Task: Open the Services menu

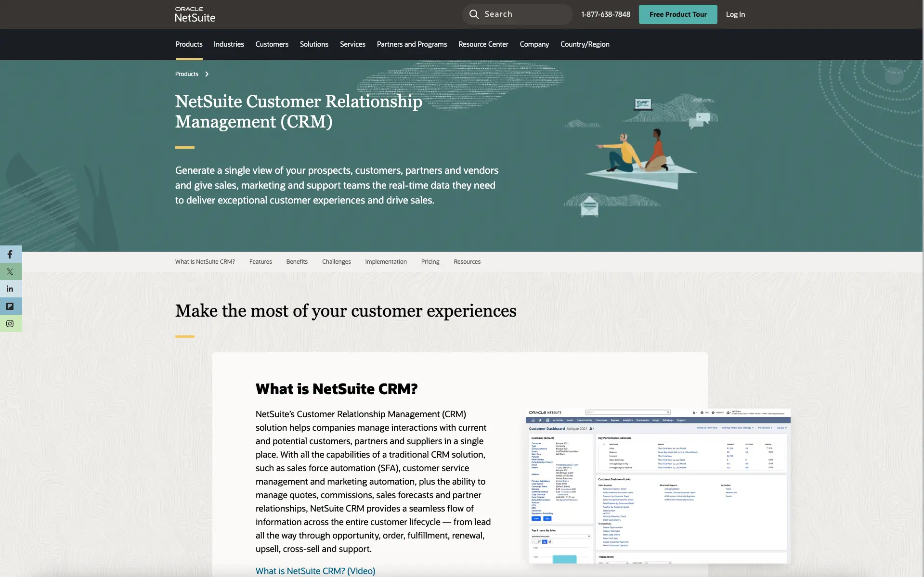Action: click(352, 44)
